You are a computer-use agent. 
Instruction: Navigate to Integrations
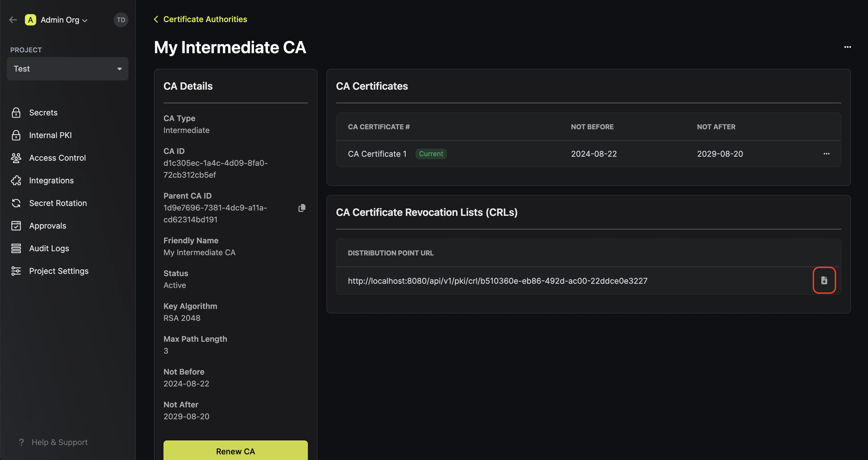51,180
